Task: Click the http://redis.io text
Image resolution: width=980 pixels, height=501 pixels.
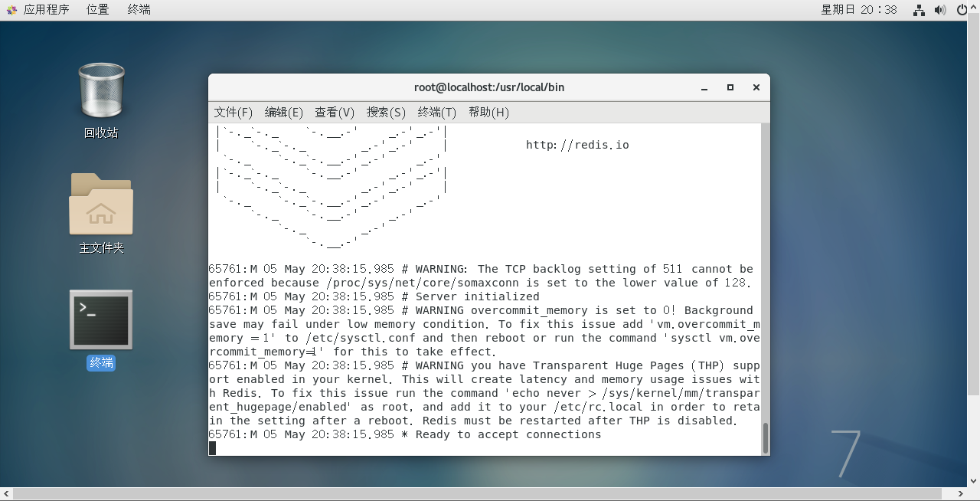Action: (577, 145)
